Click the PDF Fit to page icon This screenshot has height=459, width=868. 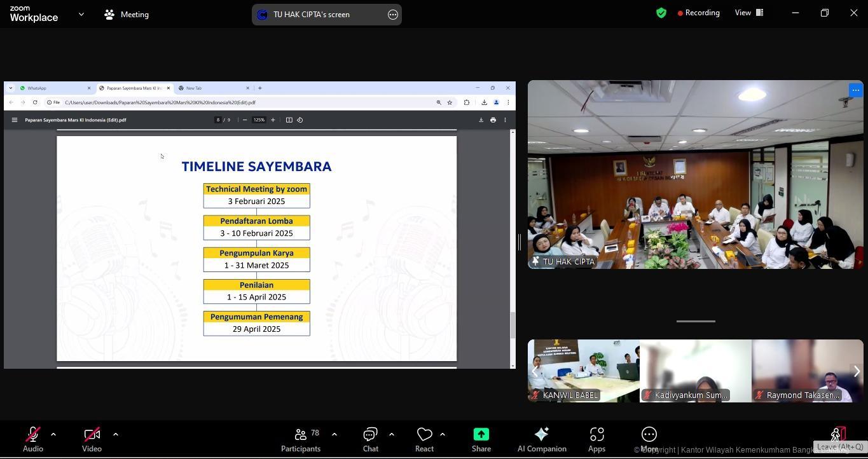(x=289, y=120)
